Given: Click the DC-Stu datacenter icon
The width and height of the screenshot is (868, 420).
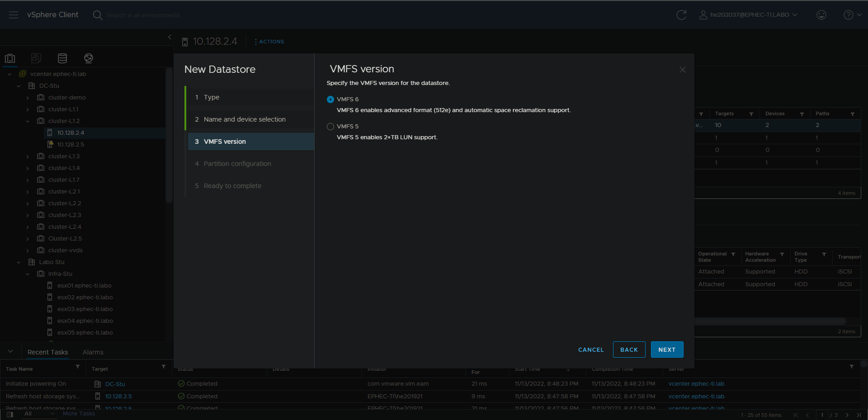Looking at the screenshot, I should point(32,85).
